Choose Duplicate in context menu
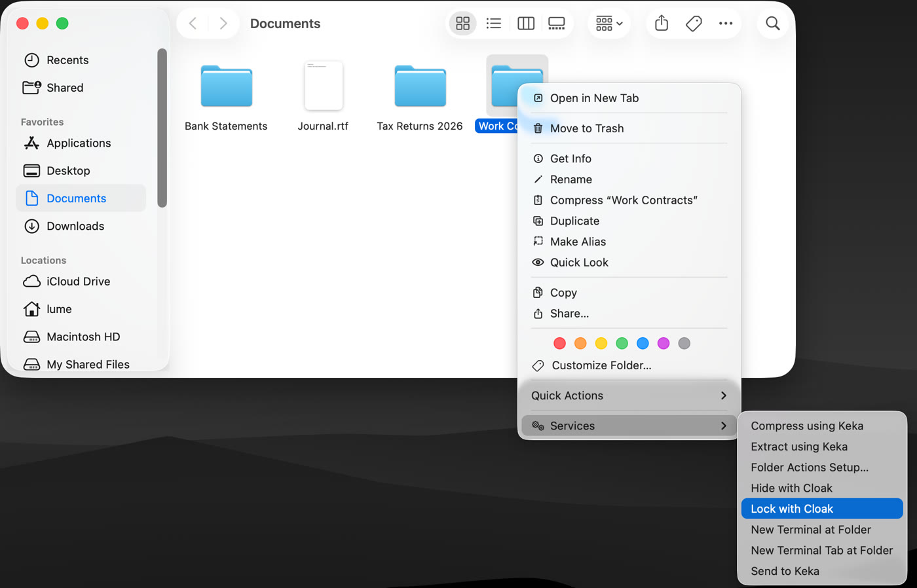The width and height of the screenshot is (917, 588). coord(629,221)
